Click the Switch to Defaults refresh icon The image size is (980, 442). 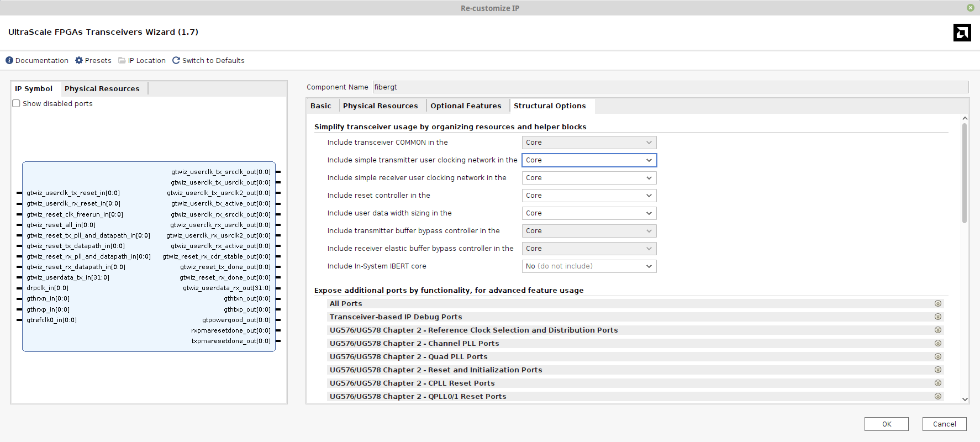pyautogui.click(x=176, y=60)
